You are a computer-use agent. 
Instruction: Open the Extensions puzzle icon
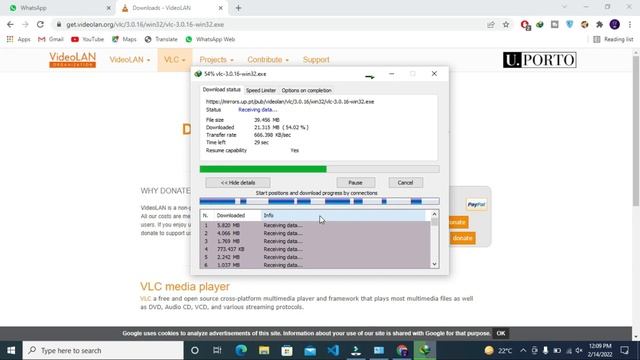[x=599, y=24]
